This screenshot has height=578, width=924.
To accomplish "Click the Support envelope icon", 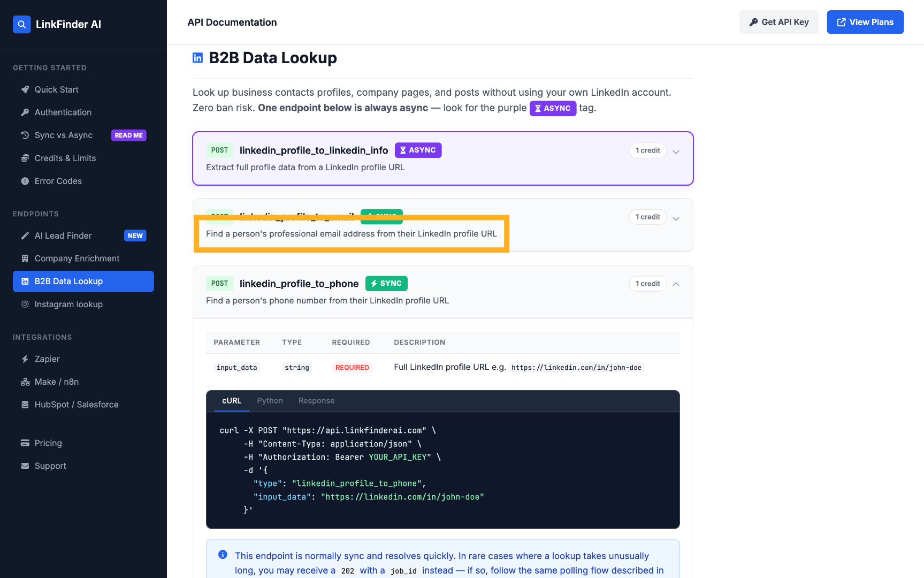I will pyautogui.click(x=25, y=466).
